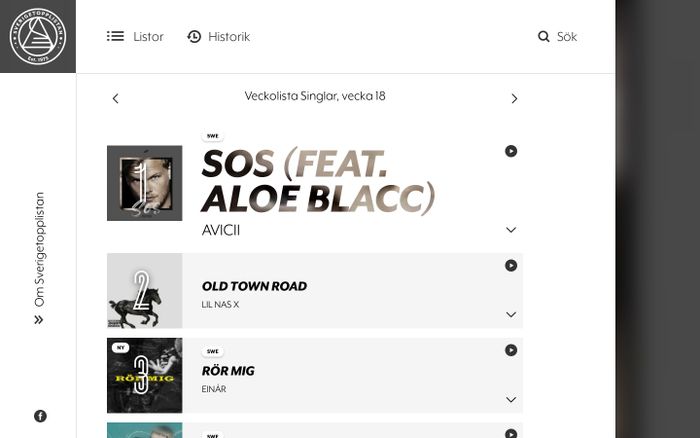Play SOS by Avicii preview
This screenshot has width=700, height=438.
(511, 151)
